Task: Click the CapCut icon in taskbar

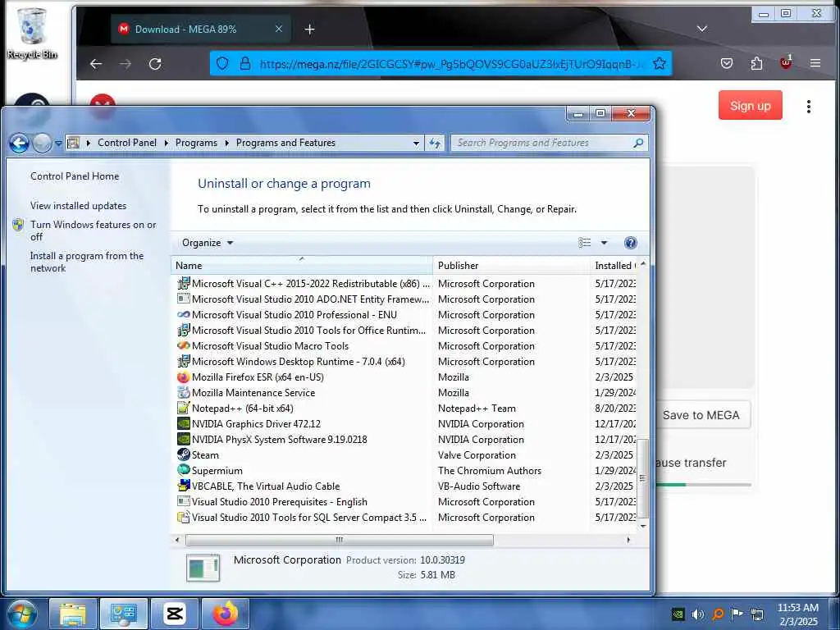Action: point(175,614)
